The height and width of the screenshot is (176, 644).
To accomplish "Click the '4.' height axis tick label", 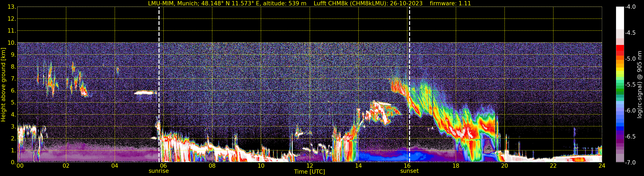I will coord(13,115).
